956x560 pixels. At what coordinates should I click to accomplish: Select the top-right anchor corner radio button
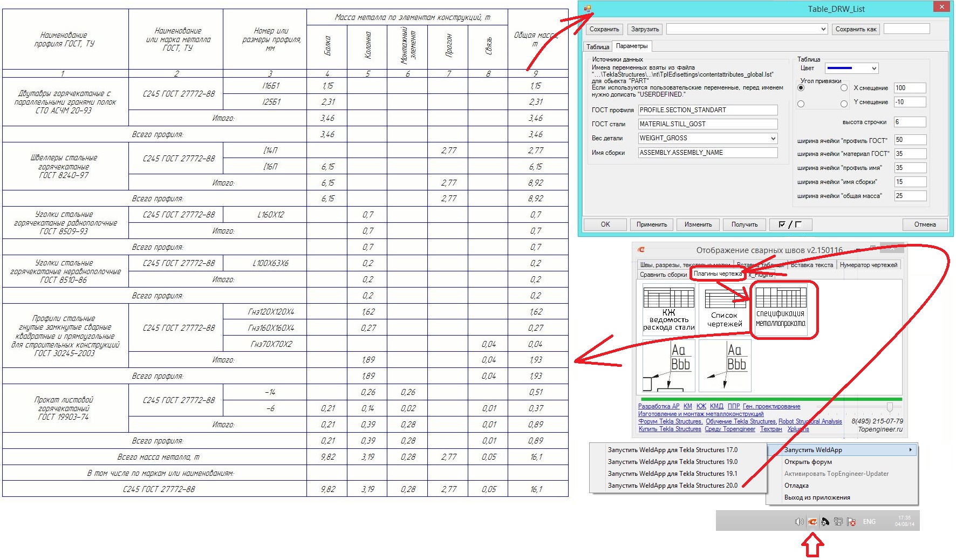point(844,88)
